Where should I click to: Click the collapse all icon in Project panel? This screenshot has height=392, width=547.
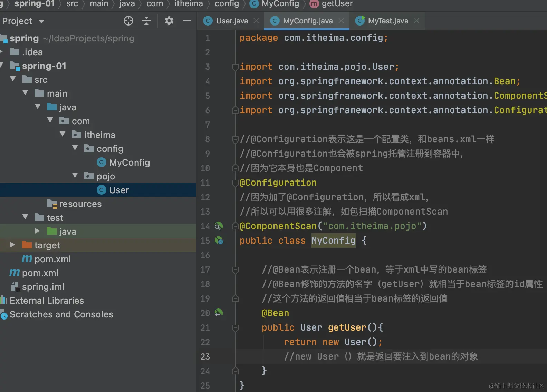coord(146,21)
